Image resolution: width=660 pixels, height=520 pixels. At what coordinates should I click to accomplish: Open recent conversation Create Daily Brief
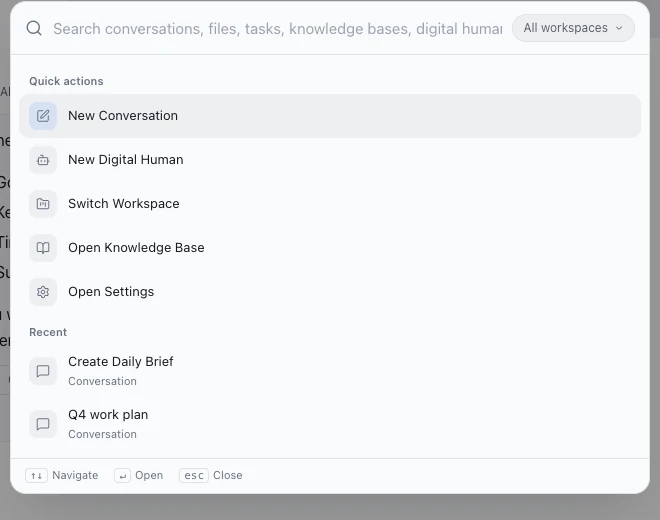click(x=330, y=371)
